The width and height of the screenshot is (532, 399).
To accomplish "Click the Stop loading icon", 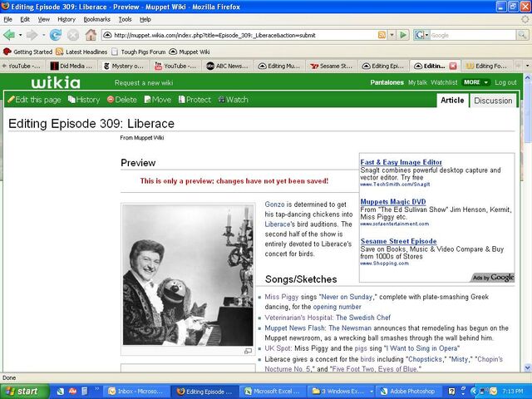I will click(72, 35).
